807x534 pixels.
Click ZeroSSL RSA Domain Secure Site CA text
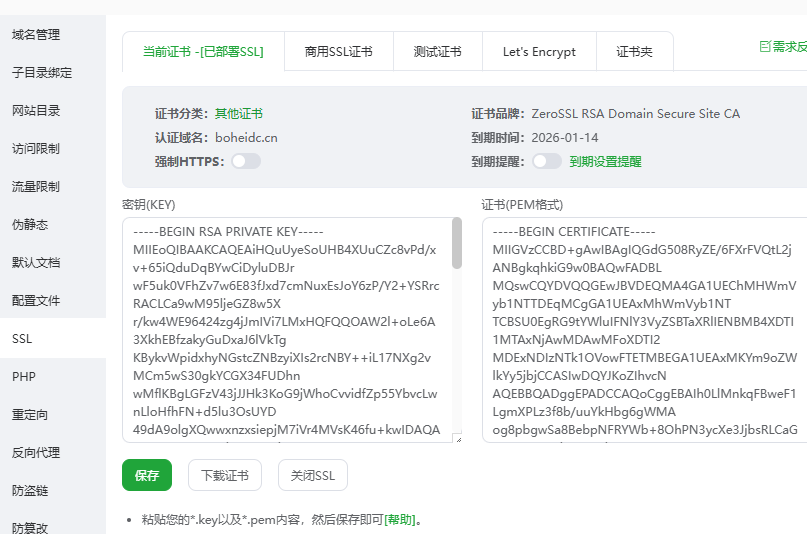pyautogui.click(x=636, y=114)
